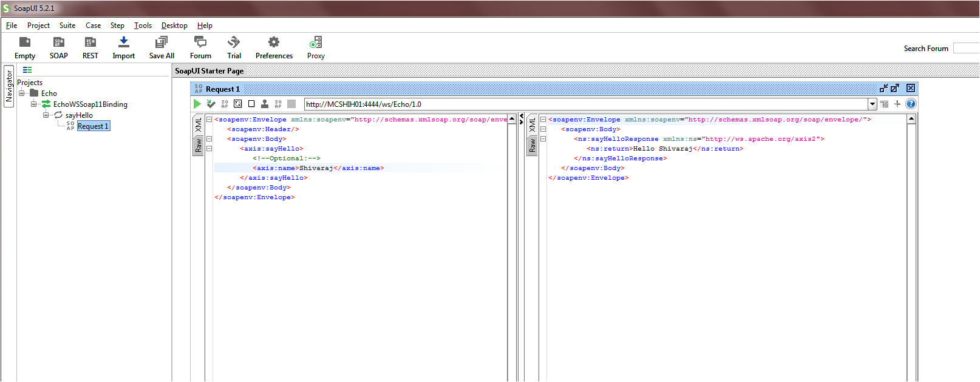This screenshot has height=382, width=980.
Task: Open Preferences from the main toolbar
Action: (274, 47)
